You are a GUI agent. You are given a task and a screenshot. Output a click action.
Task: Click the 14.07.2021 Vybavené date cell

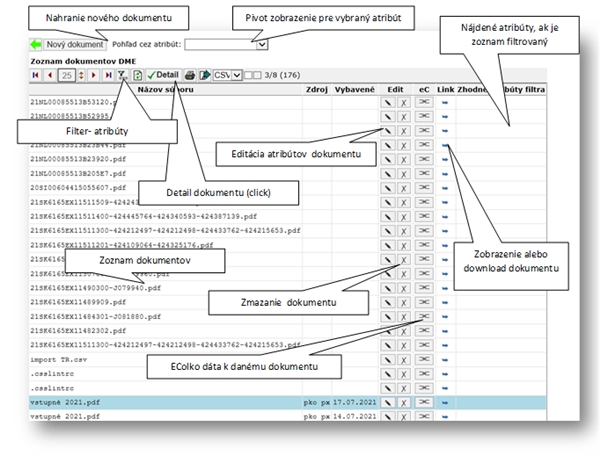[x=355, y=416]
